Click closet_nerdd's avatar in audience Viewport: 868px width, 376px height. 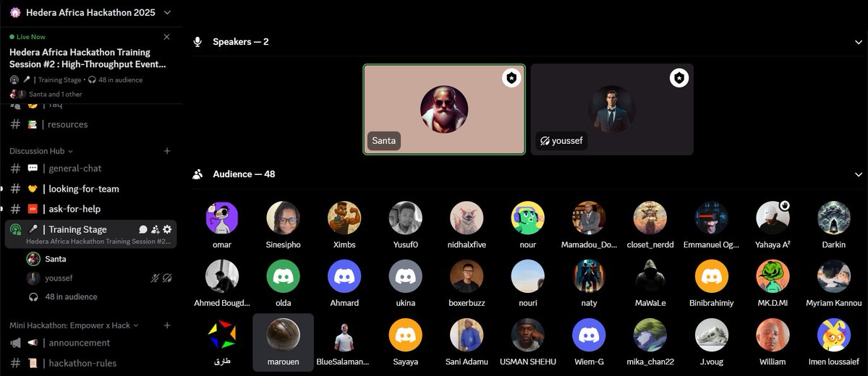[x=650, y=218]
